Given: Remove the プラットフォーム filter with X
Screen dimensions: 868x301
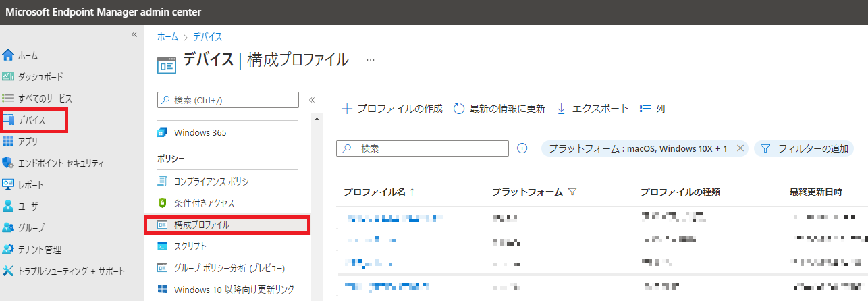Looking at the screenshot, I should click(x=740, y=148).
